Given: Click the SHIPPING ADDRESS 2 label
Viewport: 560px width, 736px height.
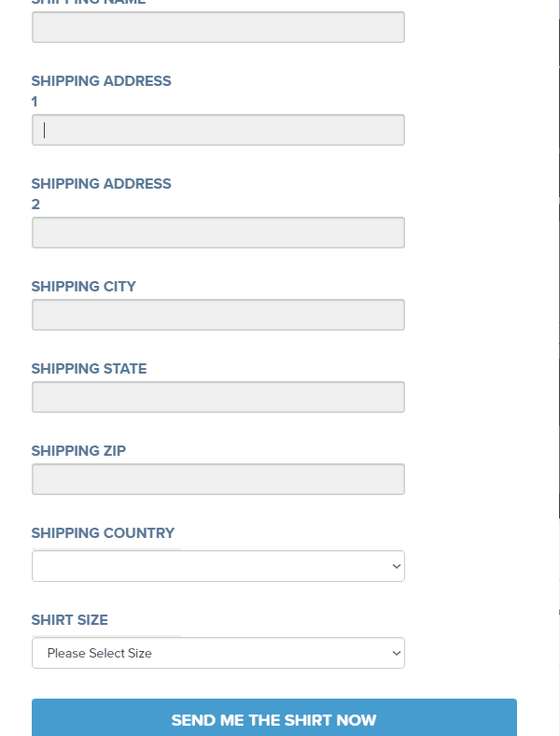Looking at the screenshot, I should pos(102,194).
